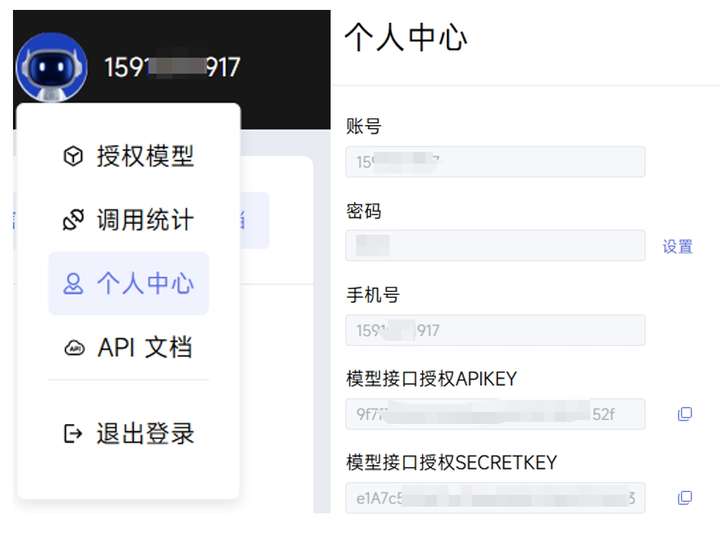The image size is (720, 540).
Task: Click the cloud API icon
Action: 74,348
